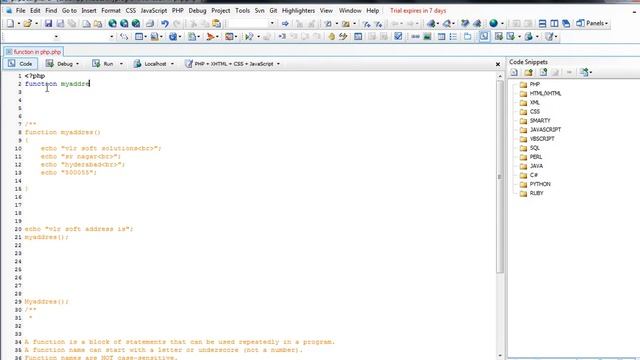The image size is (640, 360).
Task: Click the Run button
Action: [x=103, y=64]
